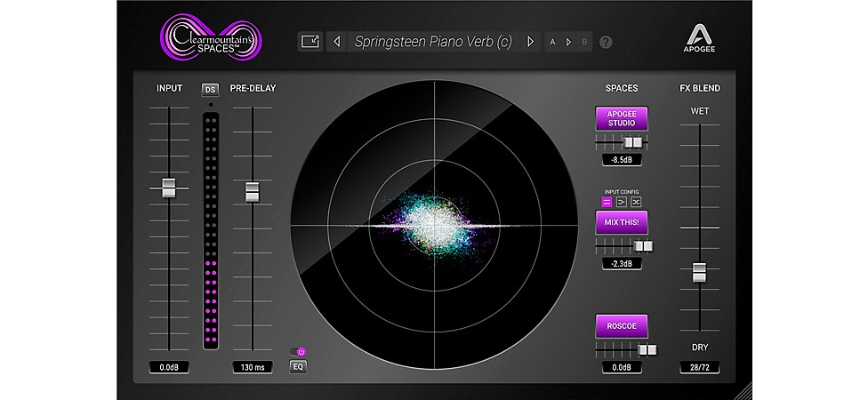Image resolution: width=868 pixels, height=400 pixels.
Task: Select the B preset slot
Action: pyautogui.click(x=584, y=42)
